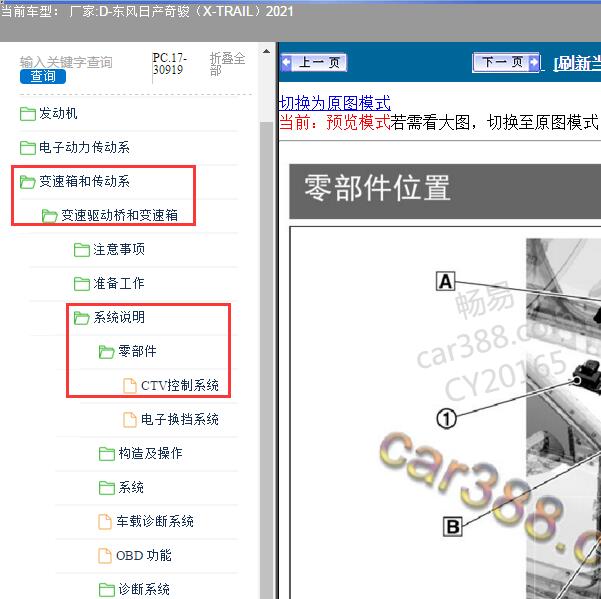Collapse the 系统说明 open folder icon
This screenshot has height=599, width=601.
click(x=82, y=318)
